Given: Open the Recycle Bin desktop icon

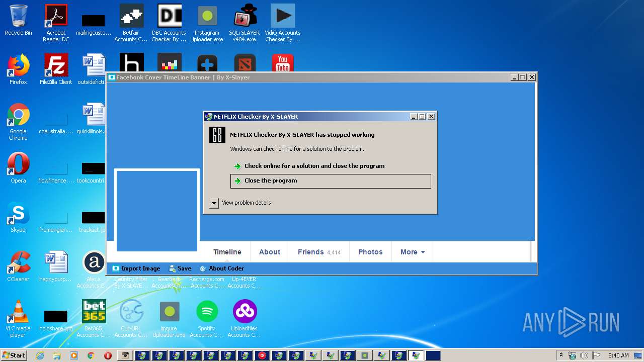Looking at the screenshot, I should point(18,20).
